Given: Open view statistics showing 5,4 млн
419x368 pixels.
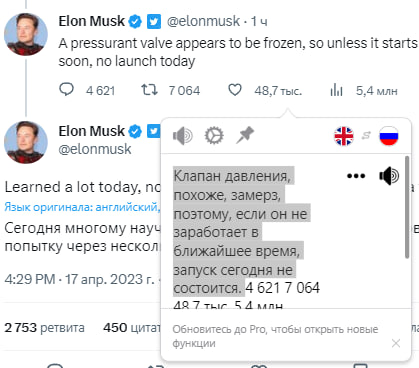Looking at the screenshot, I should (336, 90).
